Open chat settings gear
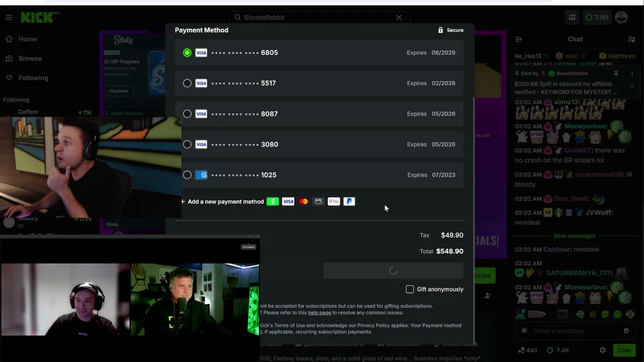644x362 pixels. 603,350
